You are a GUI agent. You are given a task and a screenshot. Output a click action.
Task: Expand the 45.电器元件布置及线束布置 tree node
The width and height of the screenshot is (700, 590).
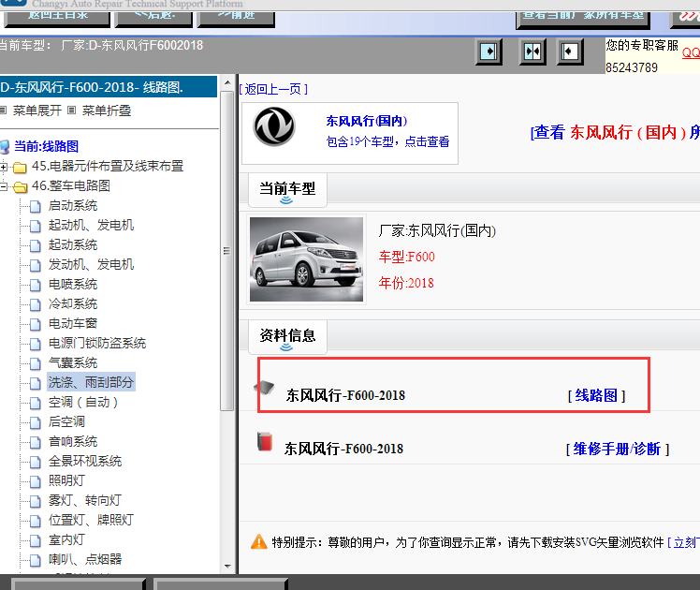click(4, 167)
